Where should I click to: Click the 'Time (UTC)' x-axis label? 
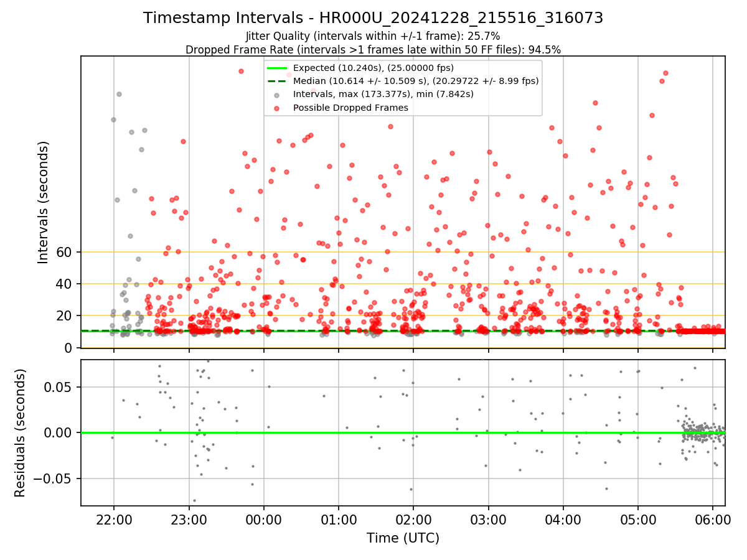(x=403, y=538)
